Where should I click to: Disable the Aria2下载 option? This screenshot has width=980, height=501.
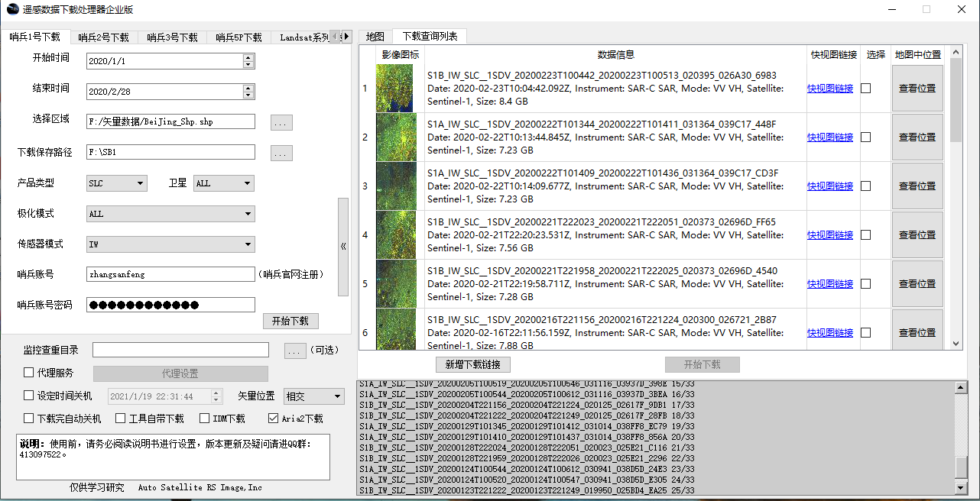272,417
